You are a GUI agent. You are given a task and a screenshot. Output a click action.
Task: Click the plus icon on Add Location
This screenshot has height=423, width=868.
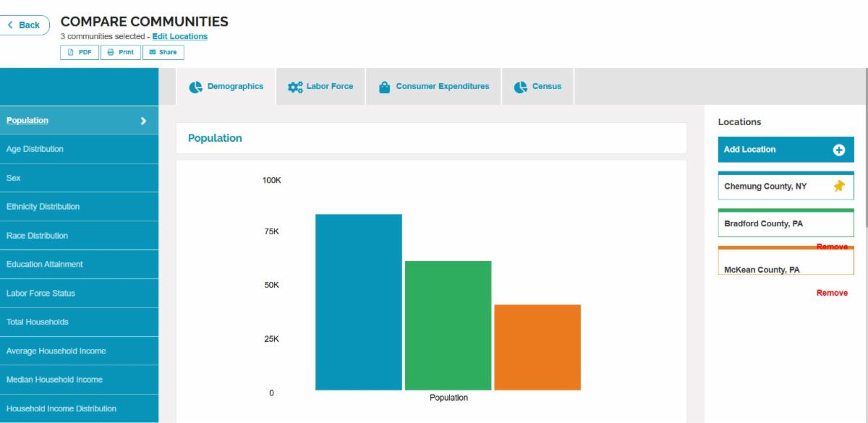click(839, 150)
